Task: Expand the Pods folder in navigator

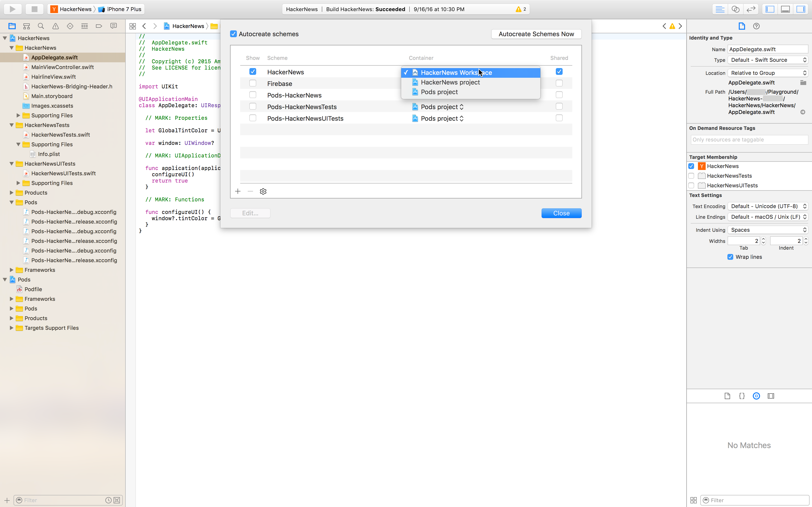Action: coord(11,308)
